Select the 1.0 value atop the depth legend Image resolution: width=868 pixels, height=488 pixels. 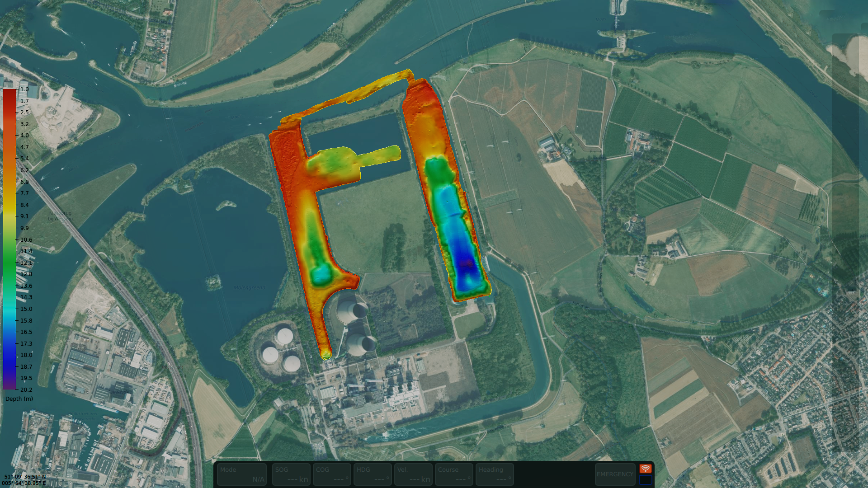coord(24,89)
